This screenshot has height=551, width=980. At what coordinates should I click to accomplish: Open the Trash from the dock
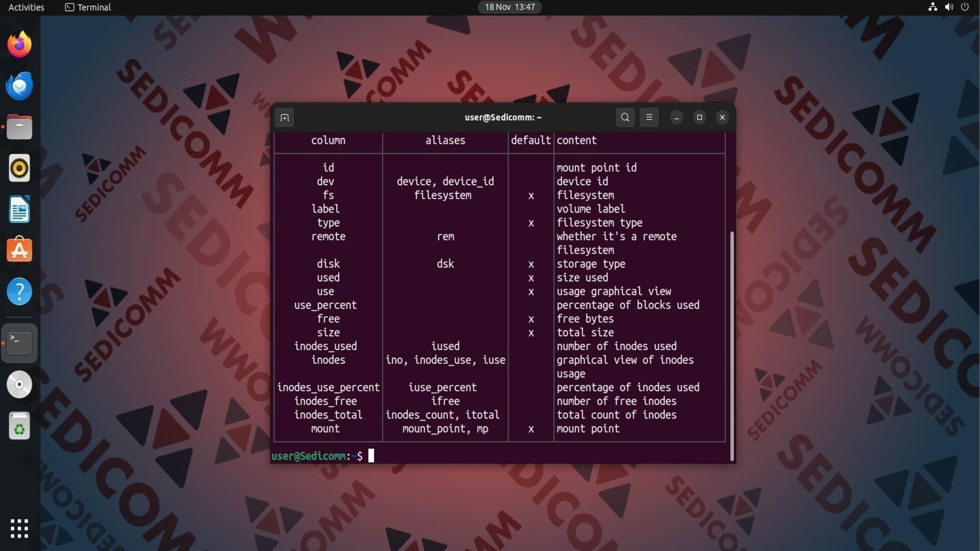(19, 426)
